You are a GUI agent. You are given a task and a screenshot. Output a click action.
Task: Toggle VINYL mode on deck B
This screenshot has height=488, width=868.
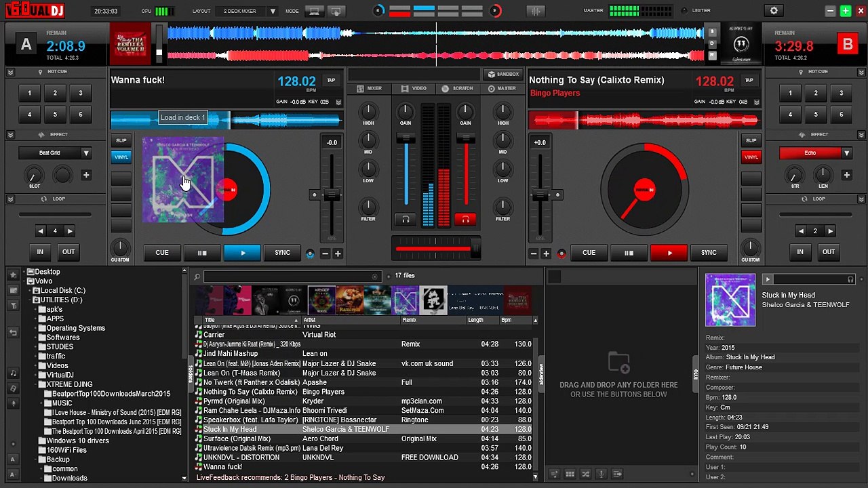tap(751, 157)
